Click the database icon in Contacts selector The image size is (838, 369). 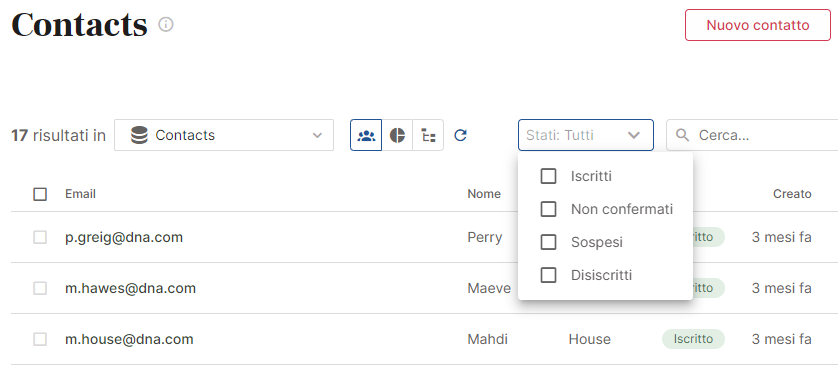pos(139,135)
